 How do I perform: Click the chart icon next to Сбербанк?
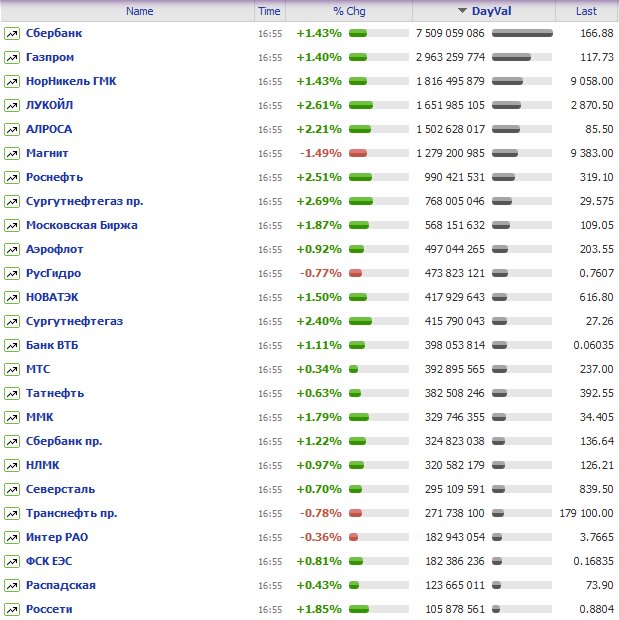[12, 33]
